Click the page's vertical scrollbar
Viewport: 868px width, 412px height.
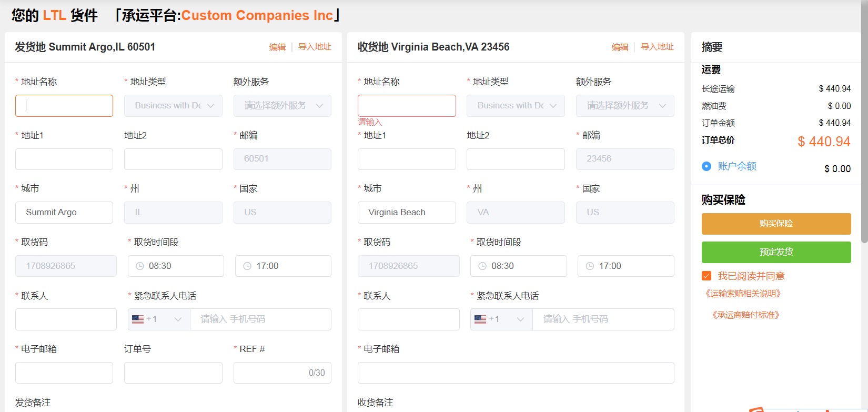[x=864, y=121]
